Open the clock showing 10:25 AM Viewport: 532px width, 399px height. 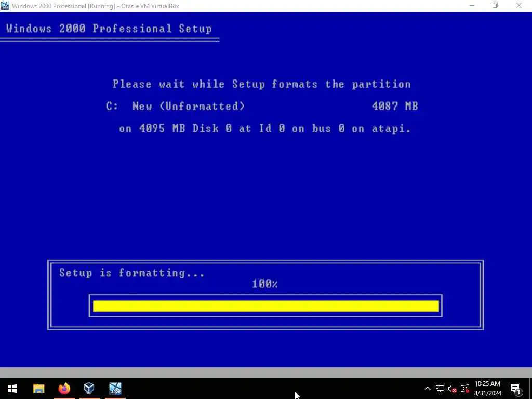(x=487, y=389)
